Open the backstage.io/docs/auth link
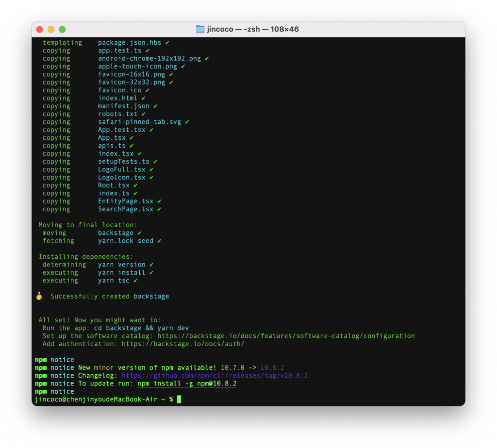The height and width of the screenshot is (448, 497). [183, 344]
